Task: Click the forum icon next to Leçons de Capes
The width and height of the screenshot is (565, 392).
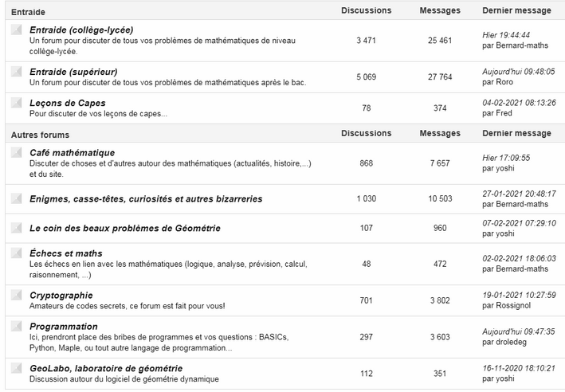Action: point(17,103)
